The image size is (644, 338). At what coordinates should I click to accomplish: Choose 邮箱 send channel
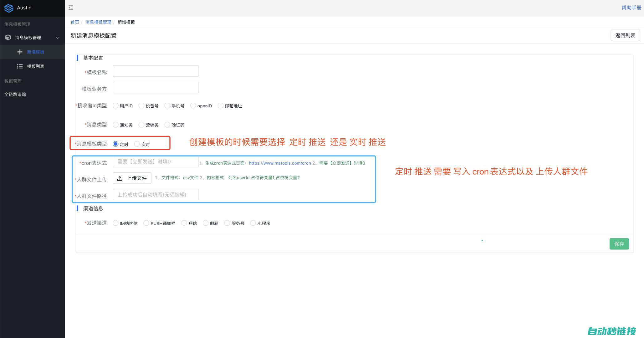(x=206, y=223)
